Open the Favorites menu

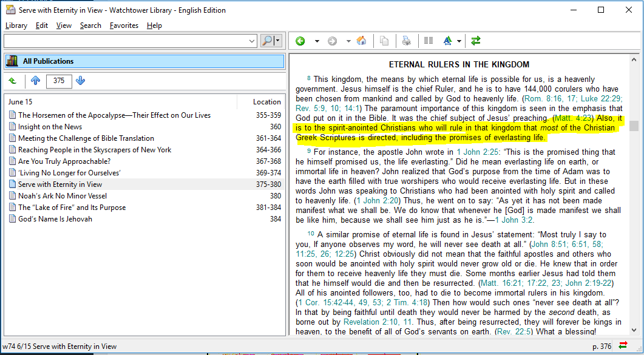coord(124,25)
